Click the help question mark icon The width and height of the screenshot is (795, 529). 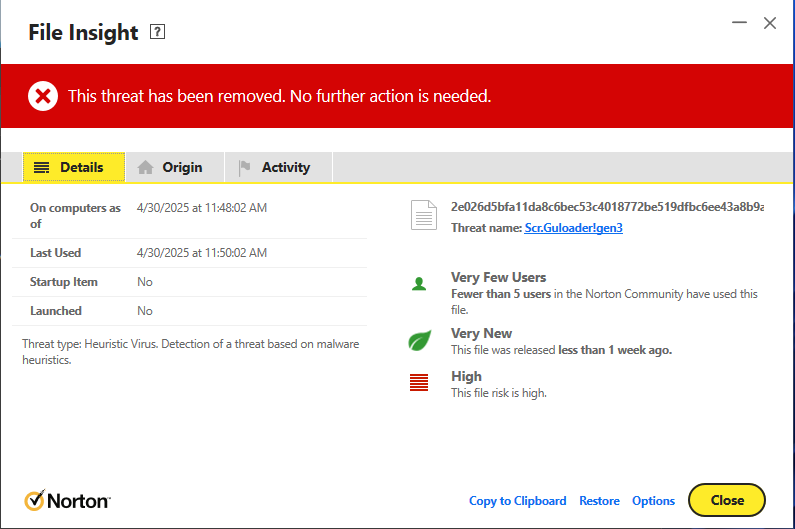click(x=157, y=32)
